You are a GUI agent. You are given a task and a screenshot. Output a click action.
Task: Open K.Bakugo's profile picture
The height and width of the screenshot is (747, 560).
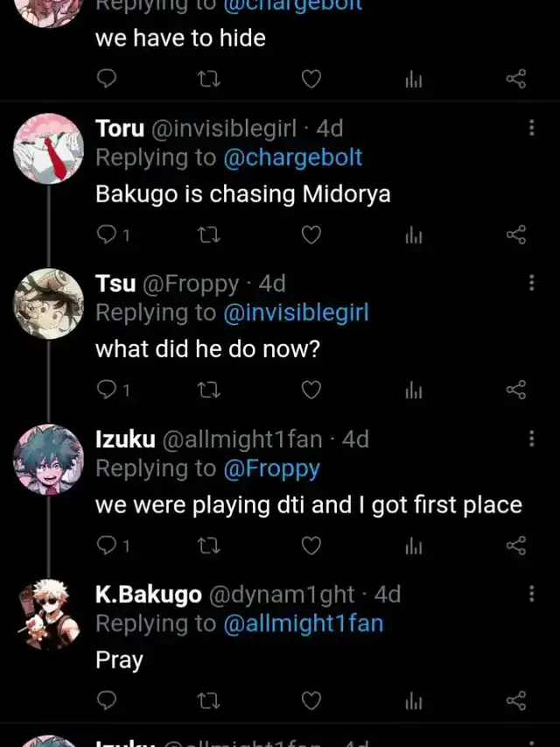click(48, 615)
